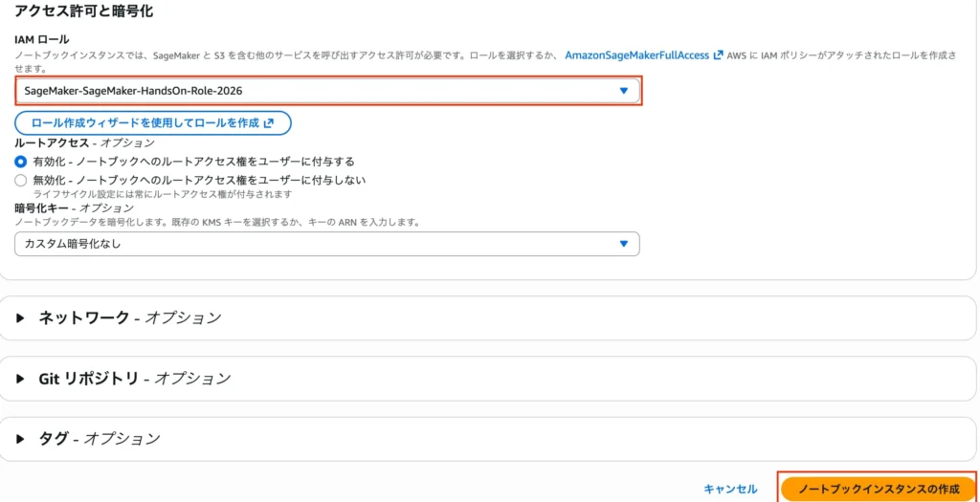980x502 pixels.
Task: Expand the ネットワーク - オプション section
Action: point(129,318)
